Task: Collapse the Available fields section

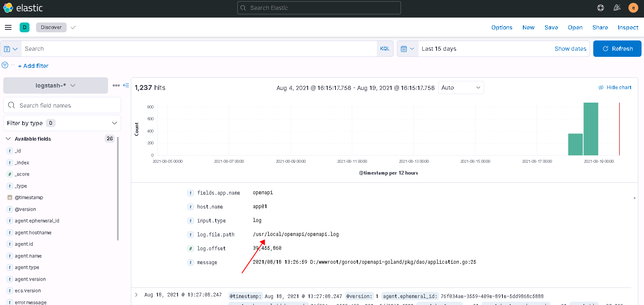Action: point(8,139)
